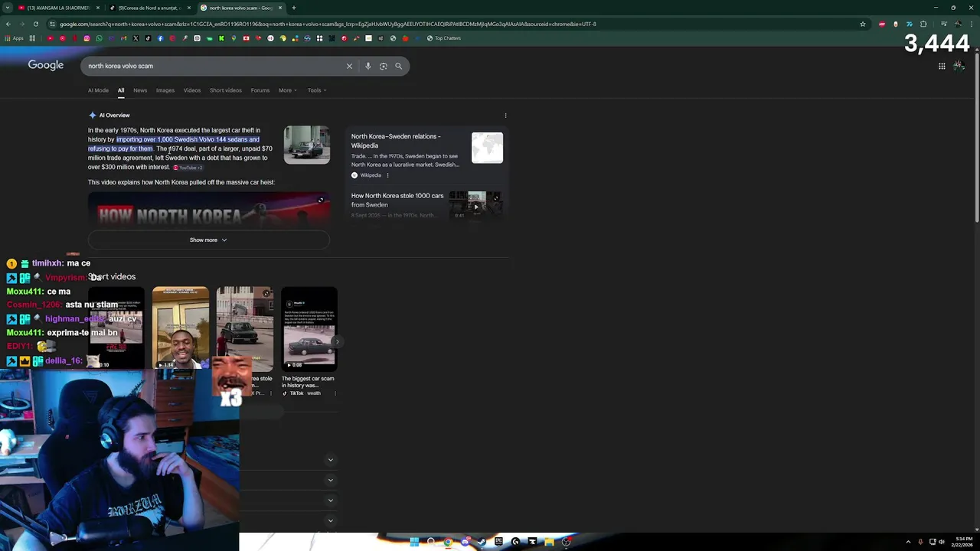
Task: Reload the page
Action: tap(35, 24)
